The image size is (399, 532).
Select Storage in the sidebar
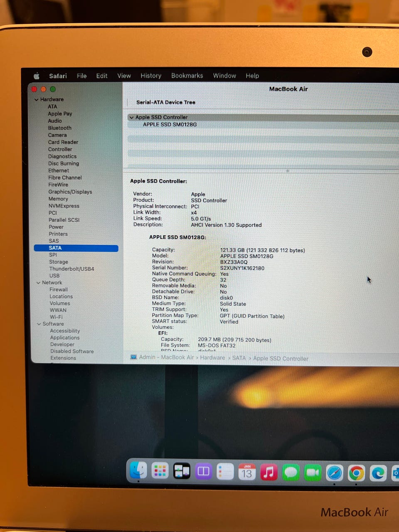[x=59, y=262]
